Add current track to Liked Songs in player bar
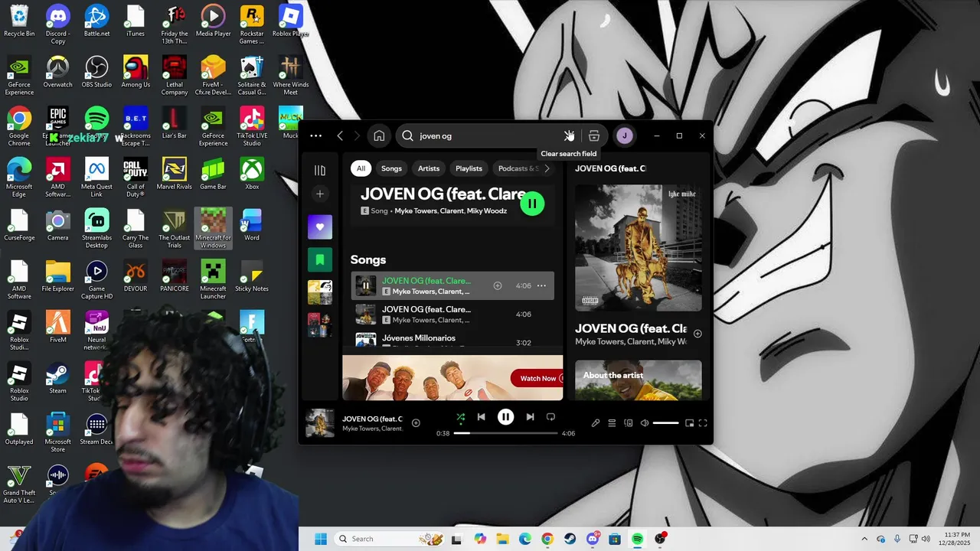Viewport: 980px width, 551px height. [x=416, y=422]
